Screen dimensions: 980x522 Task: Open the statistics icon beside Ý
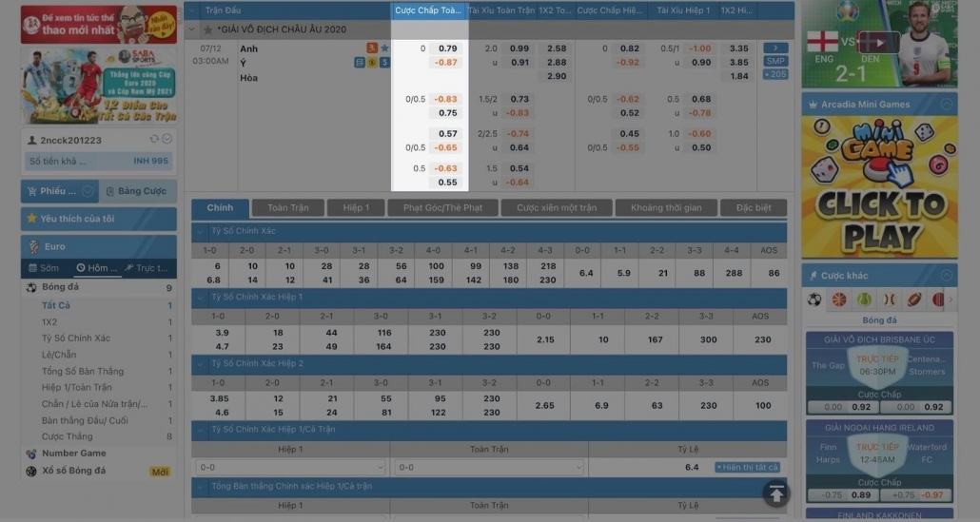(x=360, y=63)
